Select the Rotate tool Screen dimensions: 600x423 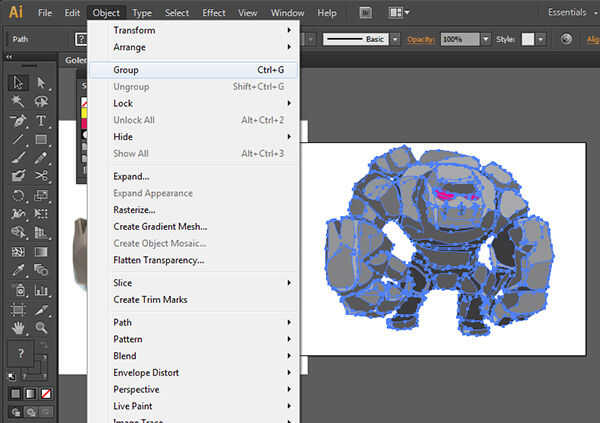coord(18,195)
